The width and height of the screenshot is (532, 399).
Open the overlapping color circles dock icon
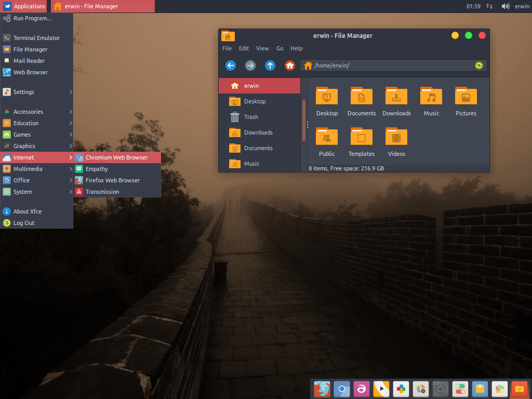[499, 389]
